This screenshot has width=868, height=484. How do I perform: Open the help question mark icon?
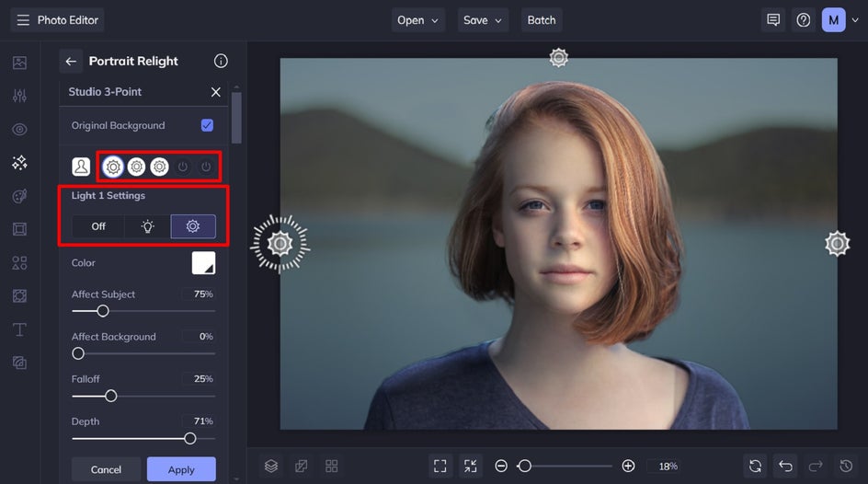[x=804, y=20]
